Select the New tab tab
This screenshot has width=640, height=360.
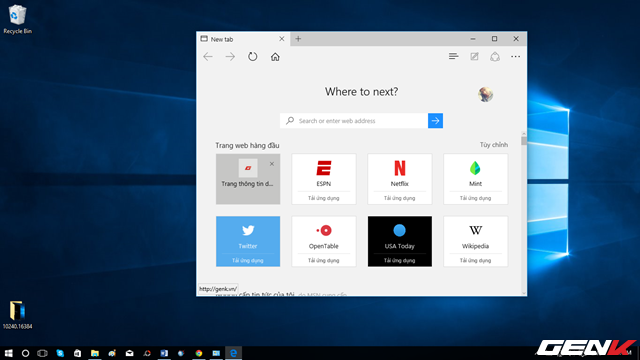coord(243,39)
